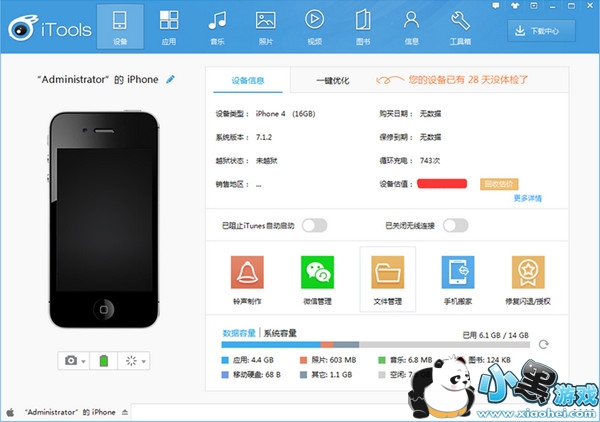Click the iPhone 4 (16GB) device type

pos(285,114)
